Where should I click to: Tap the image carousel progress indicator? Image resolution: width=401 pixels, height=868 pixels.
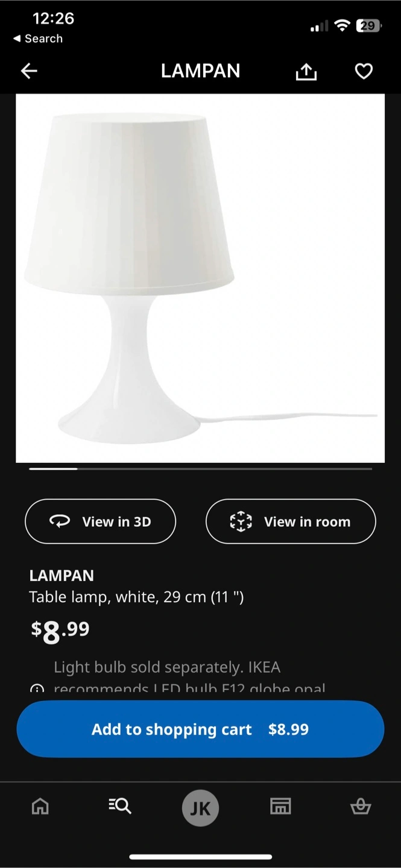[200, 468]
